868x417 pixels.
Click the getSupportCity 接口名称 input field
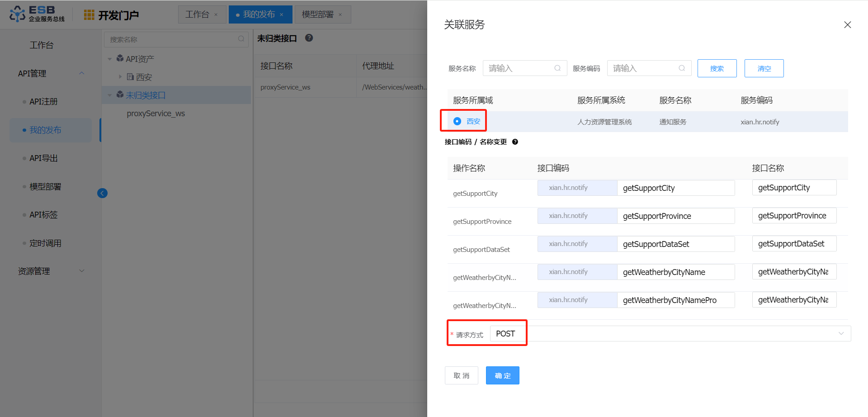point(794,188)
